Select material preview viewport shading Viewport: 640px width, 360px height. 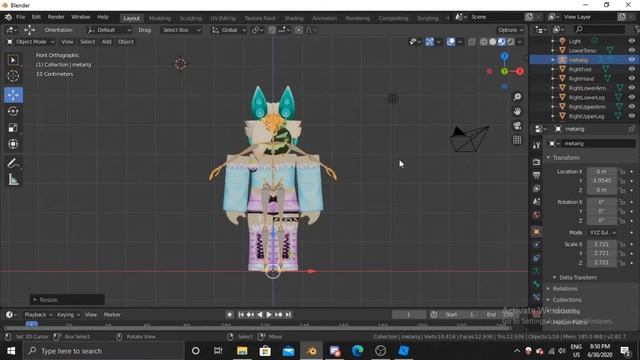[502, 42]
